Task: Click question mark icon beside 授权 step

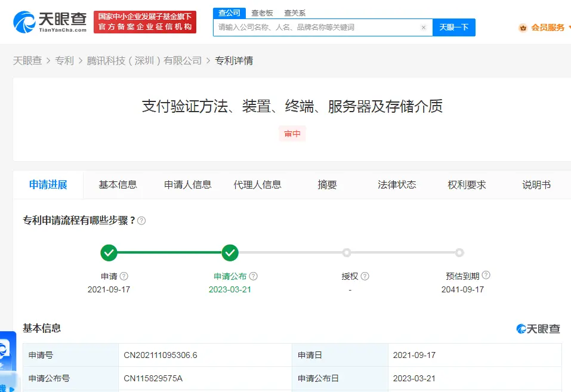Action: [x=365, y=276]
